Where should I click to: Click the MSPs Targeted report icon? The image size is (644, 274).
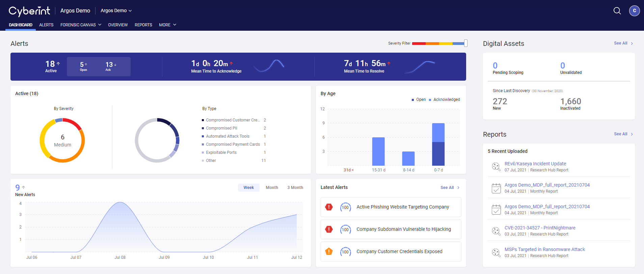pos(496,252)
